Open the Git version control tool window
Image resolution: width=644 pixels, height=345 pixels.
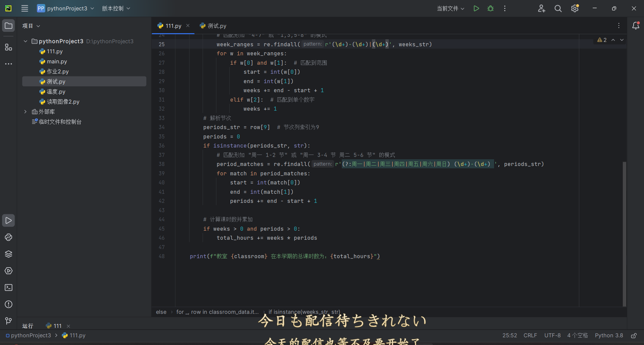point(8,321)
